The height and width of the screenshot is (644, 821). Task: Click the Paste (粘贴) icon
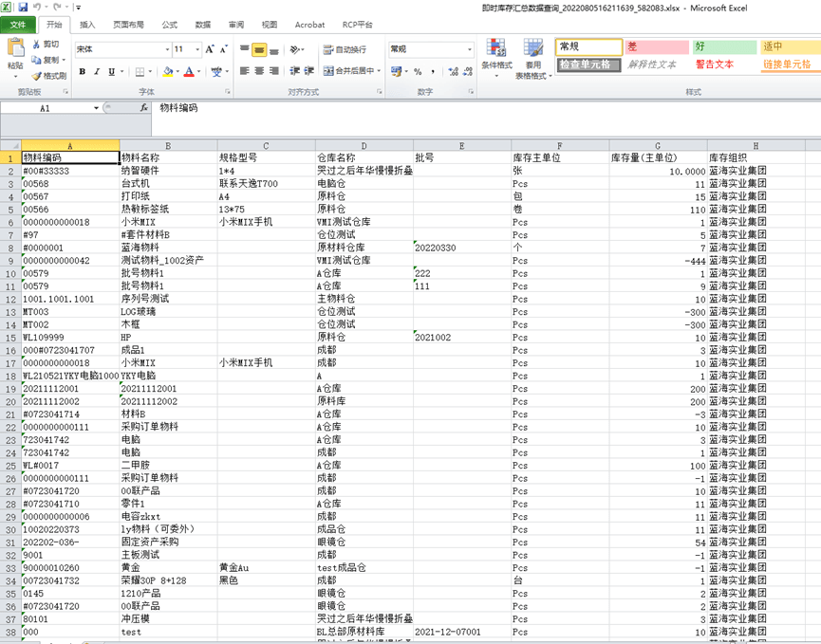[14, 52]
